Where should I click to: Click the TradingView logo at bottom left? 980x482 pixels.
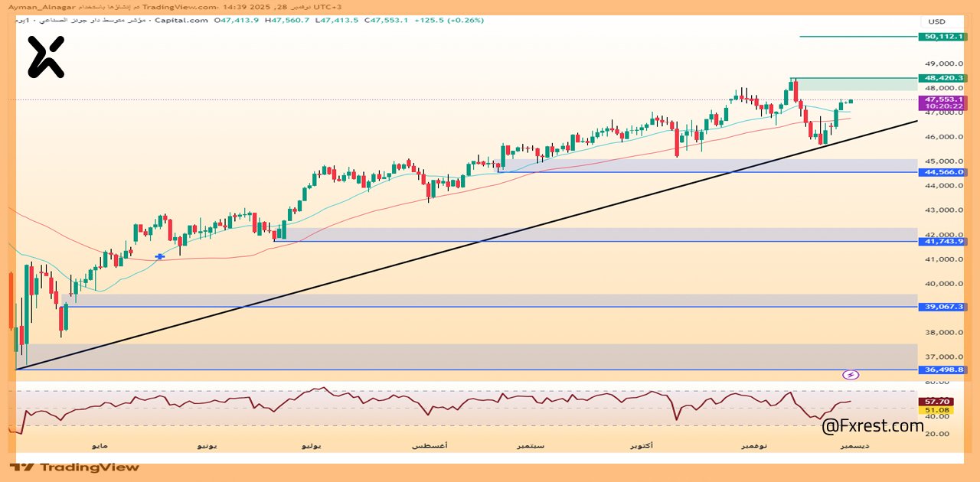[75, 467]
